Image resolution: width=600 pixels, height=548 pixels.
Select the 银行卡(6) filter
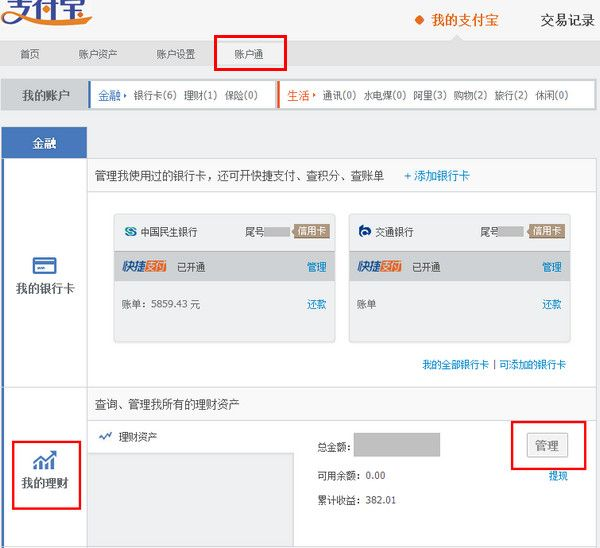[x=155, y=96]
